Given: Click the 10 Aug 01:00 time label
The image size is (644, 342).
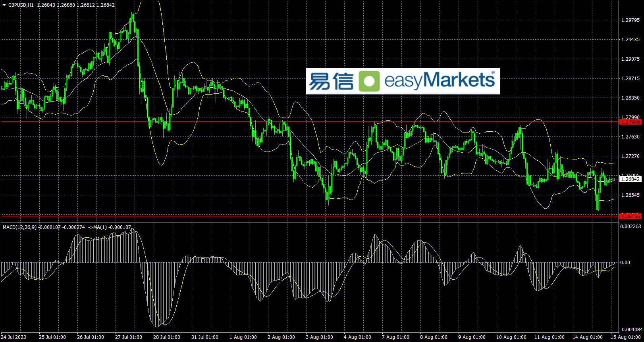Looking at the screenshot, I should tap(511, 337).
